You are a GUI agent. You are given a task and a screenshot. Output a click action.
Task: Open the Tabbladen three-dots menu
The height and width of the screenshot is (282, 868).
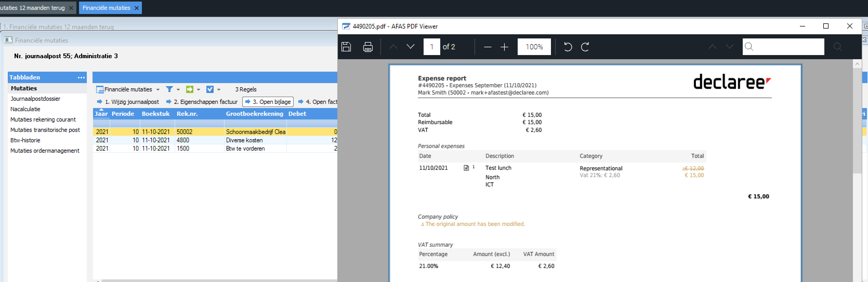81,77
